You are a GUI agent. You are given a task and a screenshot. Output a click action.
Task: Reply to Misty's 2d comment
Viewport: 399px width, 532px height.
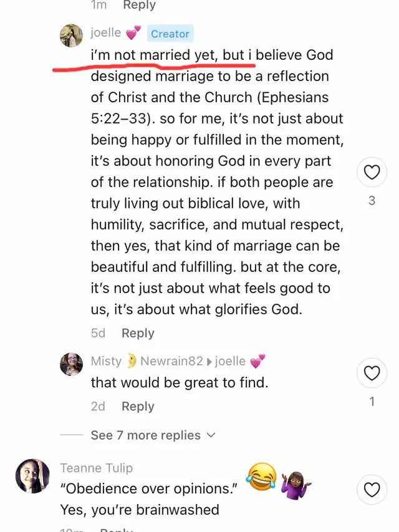[x=138, y=406]
